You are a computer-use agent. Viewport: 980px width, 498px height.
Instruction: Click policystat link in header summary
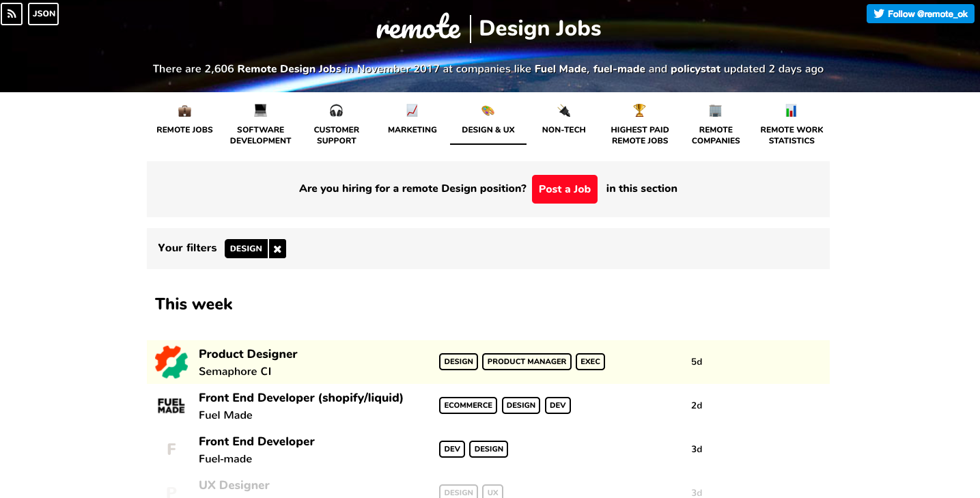tap(695, 69)
